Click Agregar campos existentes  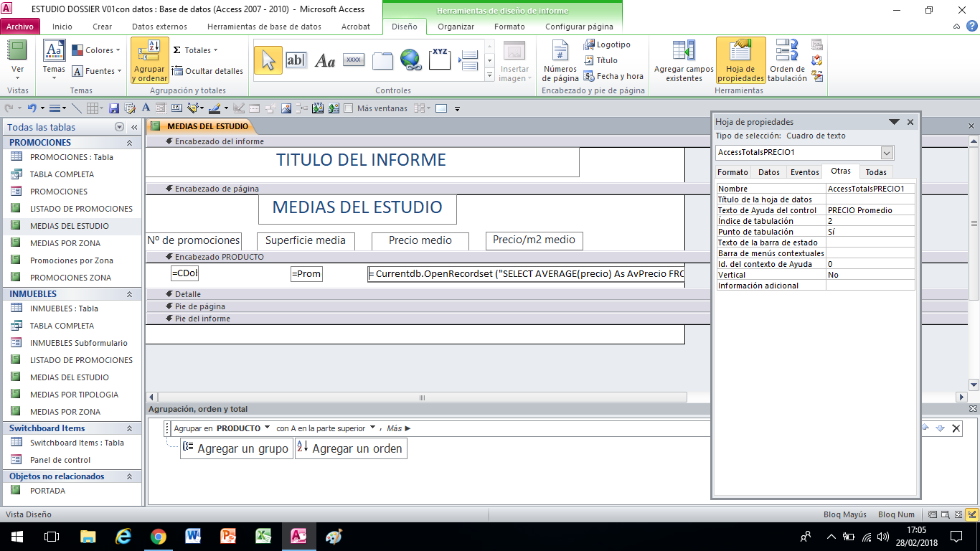coord(684,61)
